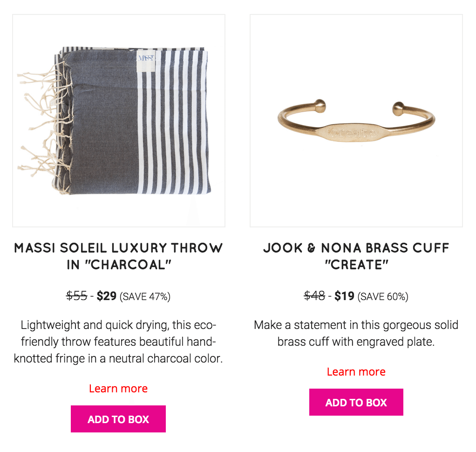The image size is (476, 452).
Task: Open the Jook & Nona brass cuff image
Action: coord(356,121)
